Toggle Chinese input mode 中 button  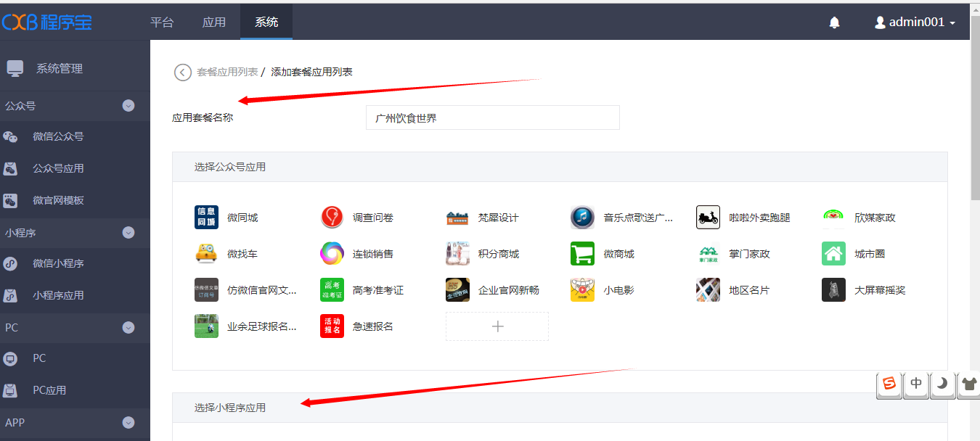pyautogui.click(x=916, y=384)
